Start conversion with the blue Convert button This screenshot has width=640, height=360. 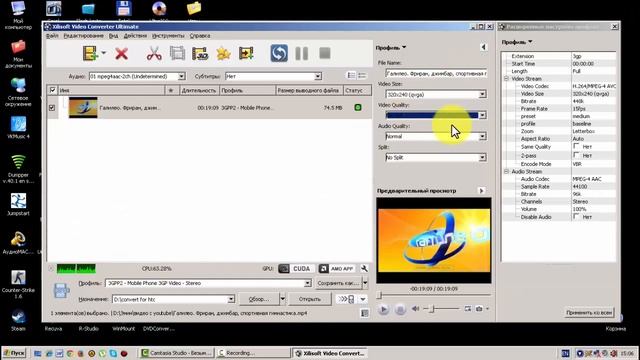[x=279, y=53]
